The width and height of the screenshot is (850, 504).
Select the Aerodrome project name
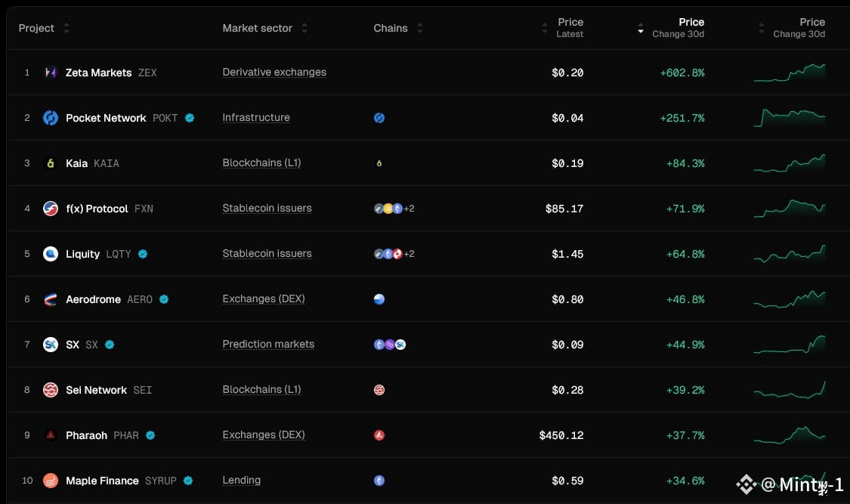[93, 300]
